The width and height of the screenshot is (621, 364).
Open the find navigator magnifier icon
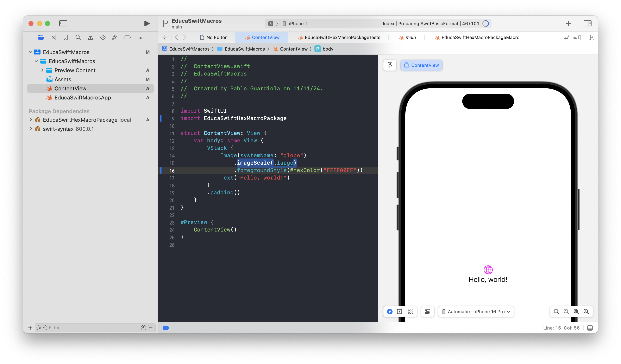tap(78, 37)
